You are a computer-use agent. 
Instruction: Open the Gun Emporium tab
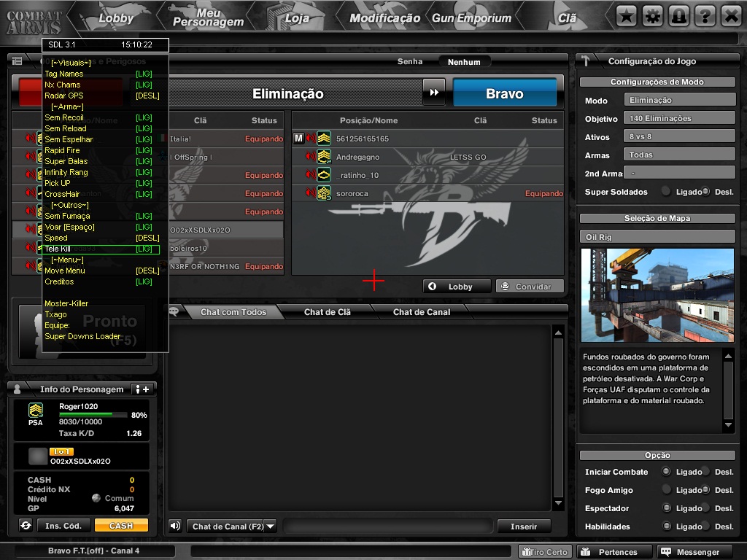(x=471, y=18)
